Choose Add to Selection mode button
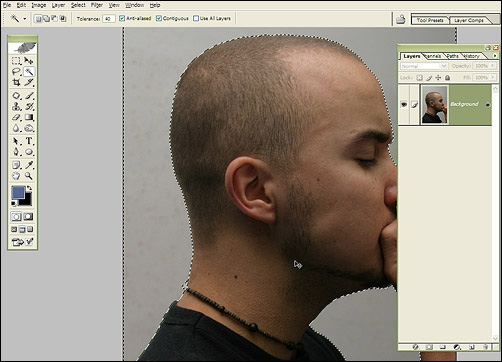This screenshot has height=362, width=502. pos(46,19)
